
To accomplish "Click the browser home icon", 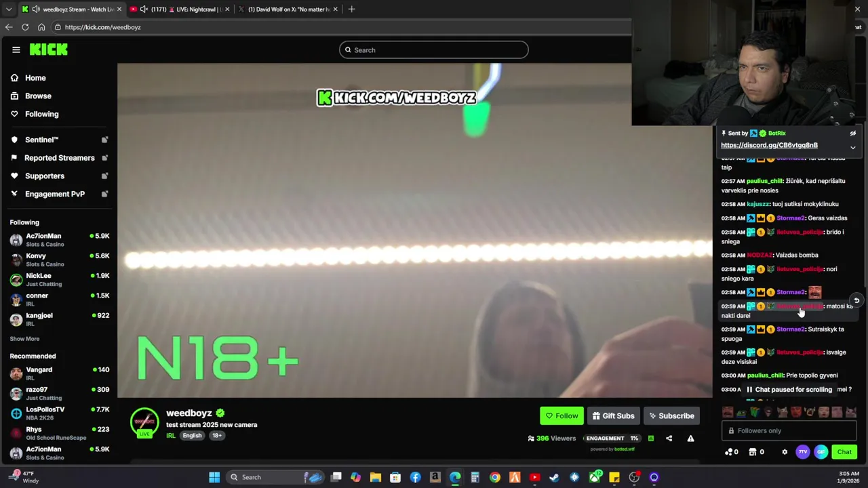I will coord(41,27).
